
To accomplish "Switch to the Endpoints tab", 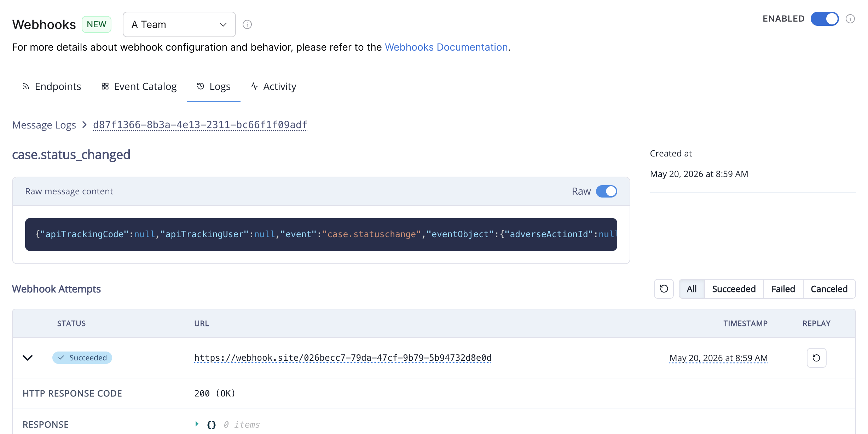I will pos(52,86).
